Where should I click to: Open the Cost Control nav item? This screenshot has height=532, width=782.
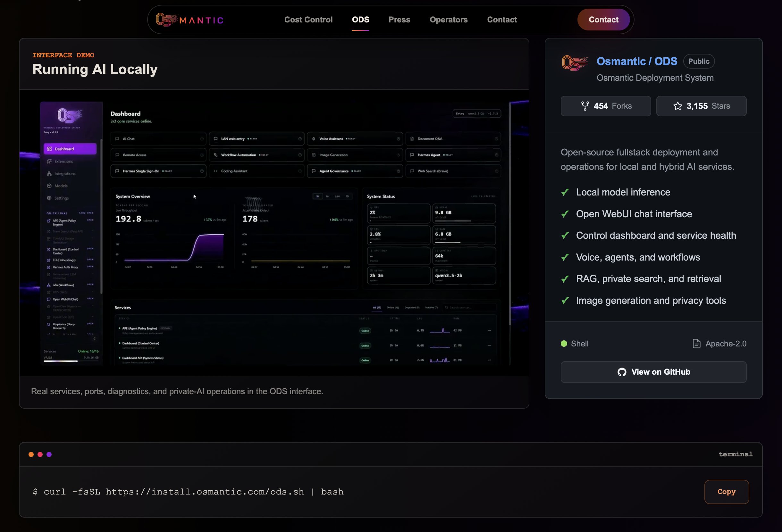[308, 20]
